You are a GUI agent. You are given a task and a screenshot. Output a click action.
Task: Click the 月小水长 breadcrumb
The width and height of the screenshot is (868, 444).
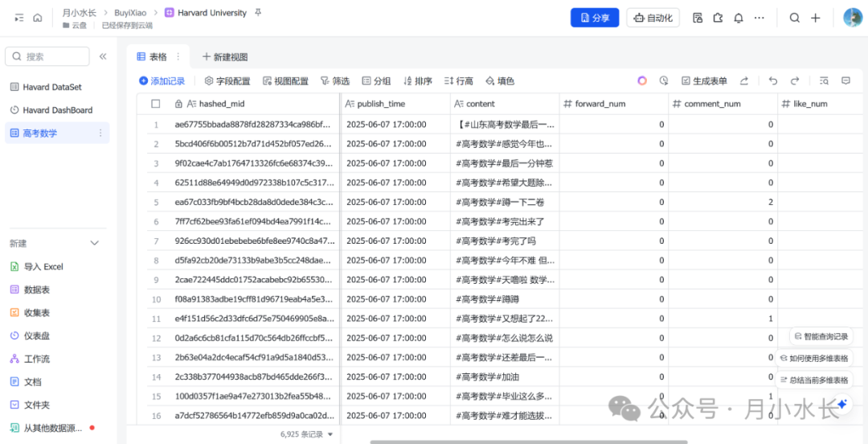tap(78, 13)
